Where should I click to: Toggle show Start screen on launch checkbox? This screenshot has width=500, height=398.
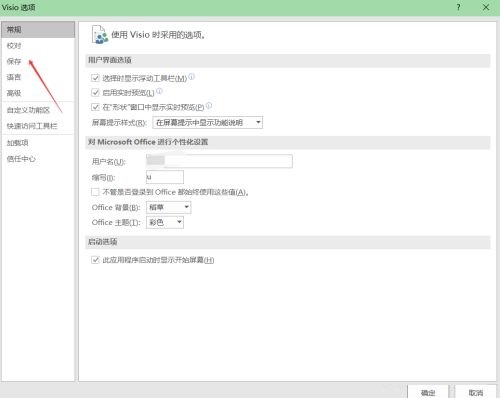tap(95, 260)
